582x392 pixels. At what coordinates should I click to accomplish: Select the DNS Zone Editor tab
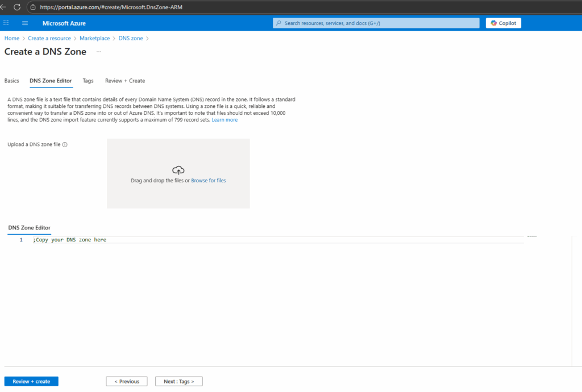click(x=51, y=81)
